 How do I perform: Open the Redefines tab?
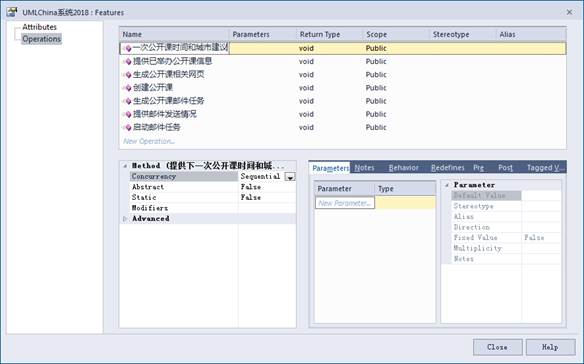point(448,168)
